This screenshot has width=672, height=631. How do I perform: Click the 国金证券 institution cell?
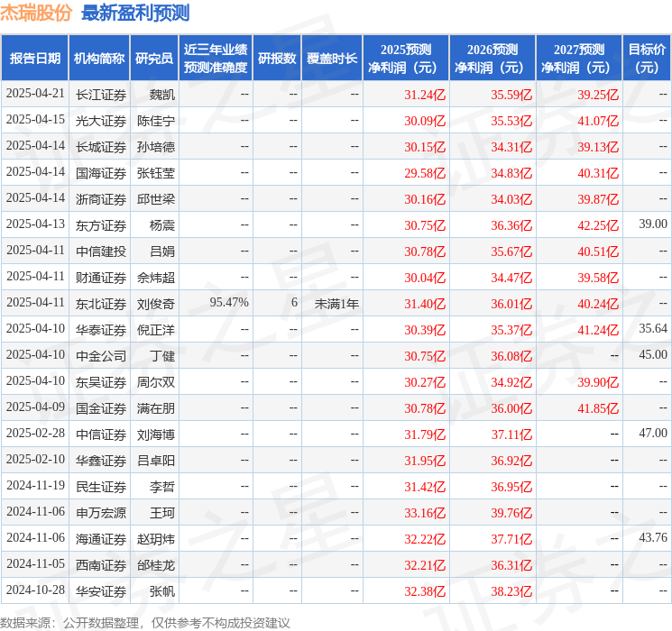click(101, 408)
